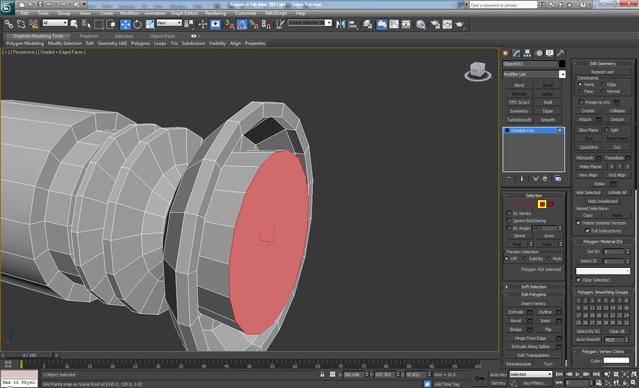This screenshot has height=388, width=639.
Task: Click the 3ds Max application logo button
Action: coord(7,7)
